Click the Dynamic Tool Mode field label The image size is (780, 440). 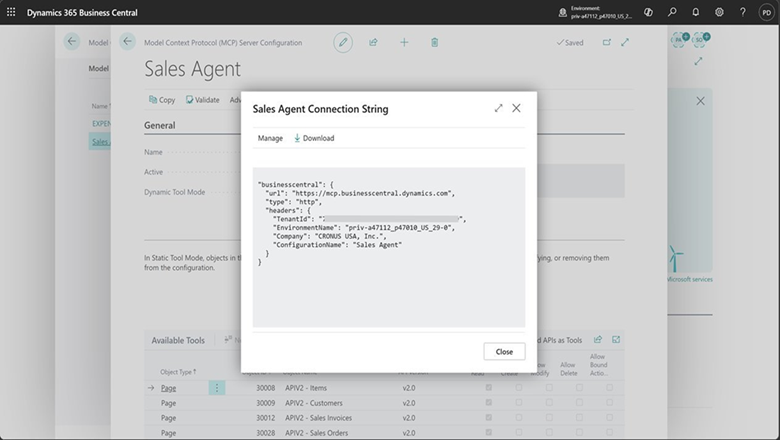pos(175,192)
